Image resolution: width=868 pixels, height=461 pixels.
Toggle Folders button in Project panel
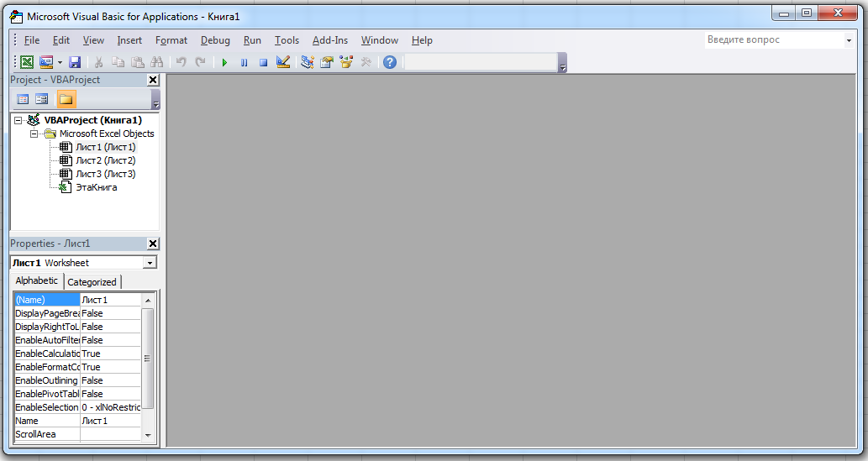coord(66,99)
